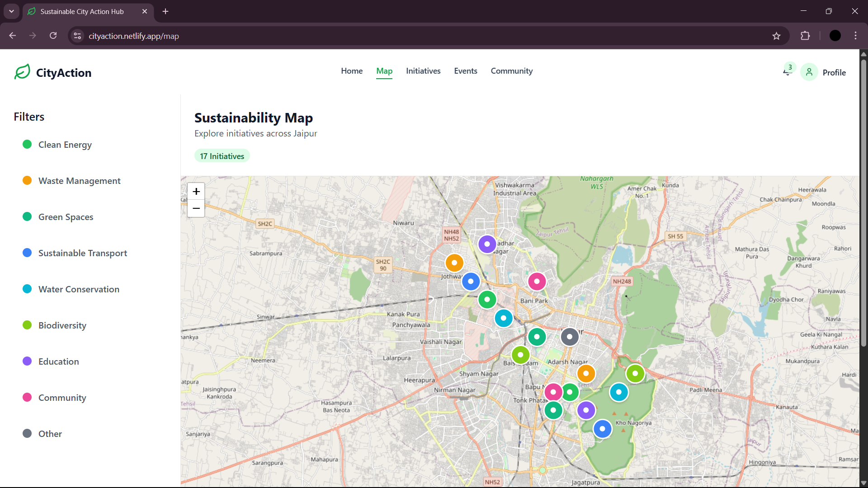Open the browser tab search dropdown
Image resolution: width=868 pixels, height=488 pixels.
pos(11,11)
